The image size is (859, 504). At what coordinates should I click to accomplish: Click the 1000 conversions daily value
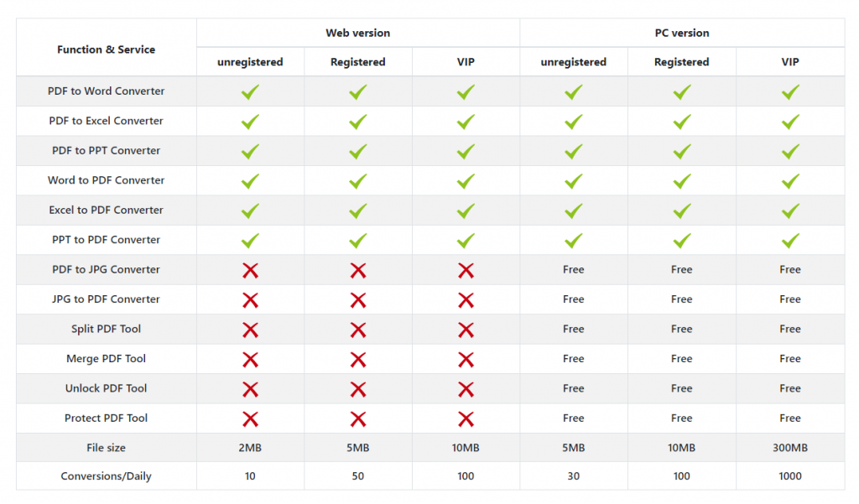click(790, 476)
